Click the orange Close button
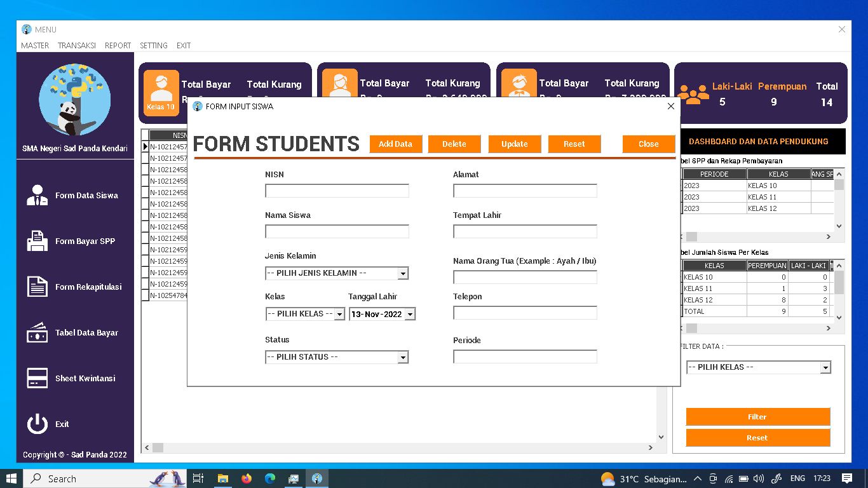The height and width of the screenshot is (488, 868). click(x=649, y=144)
